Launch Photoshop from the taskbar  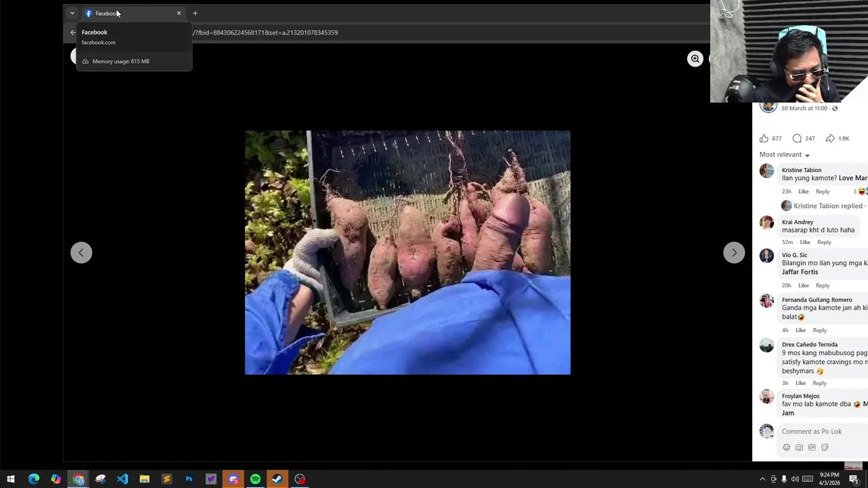189,479
